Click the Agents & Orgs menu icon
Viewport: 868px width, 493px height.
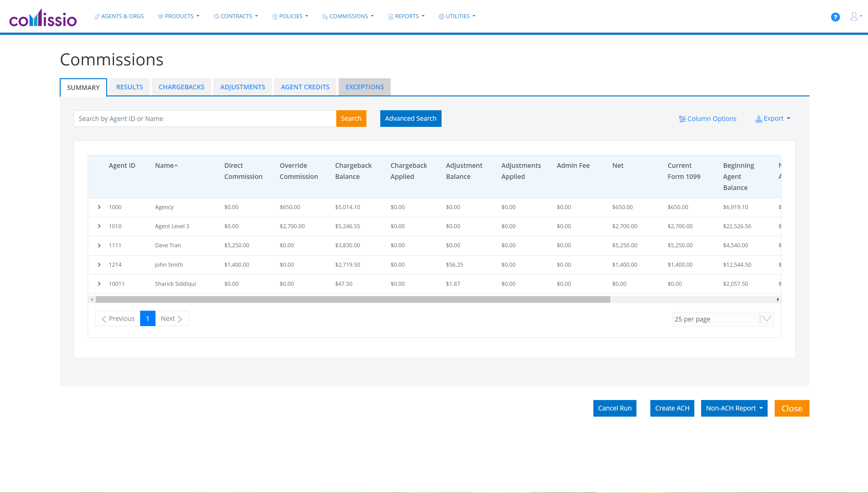click(97, 16)
